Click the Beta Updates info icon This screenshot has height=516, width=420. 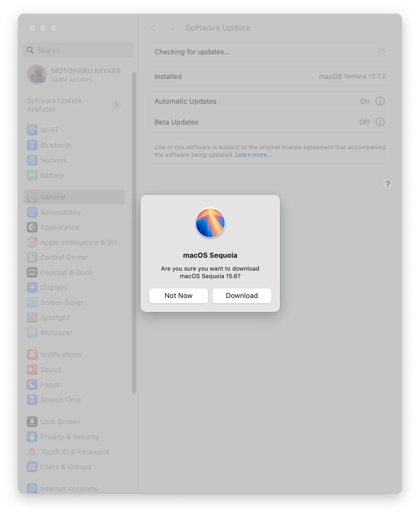click(380, 122)
